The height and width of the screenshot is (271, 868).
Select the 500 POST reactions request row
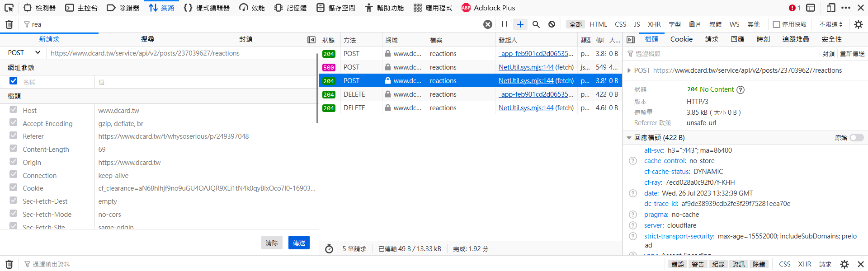471,67
